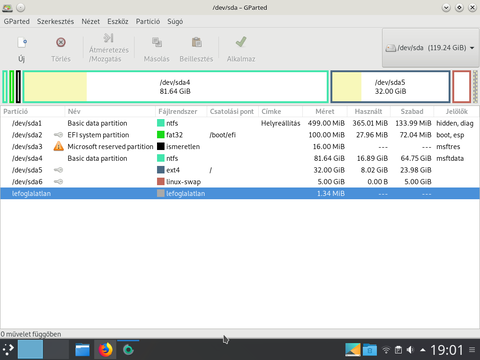Expand hidden system tray icons arrow

click(x=423, y=350)
